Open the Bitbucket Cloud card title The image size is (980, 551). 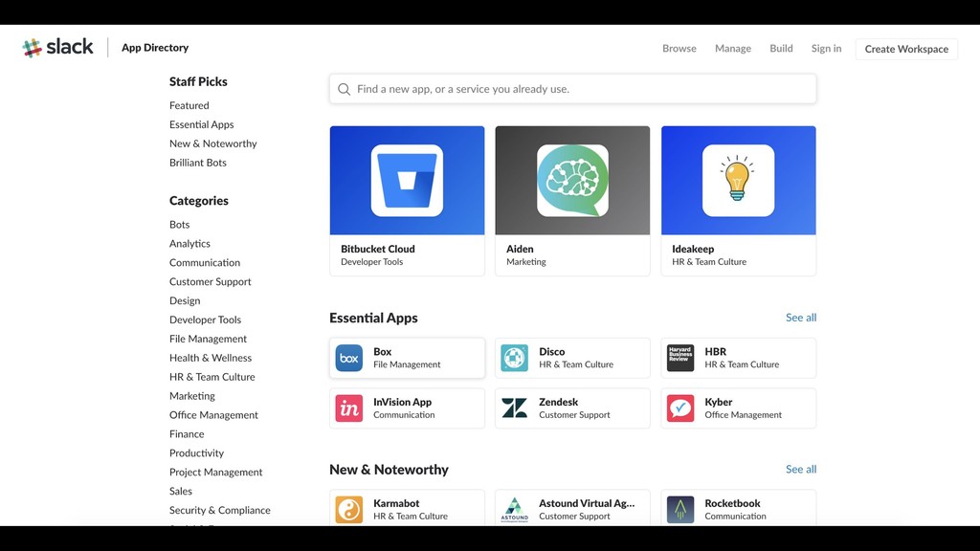coord(377,249)
